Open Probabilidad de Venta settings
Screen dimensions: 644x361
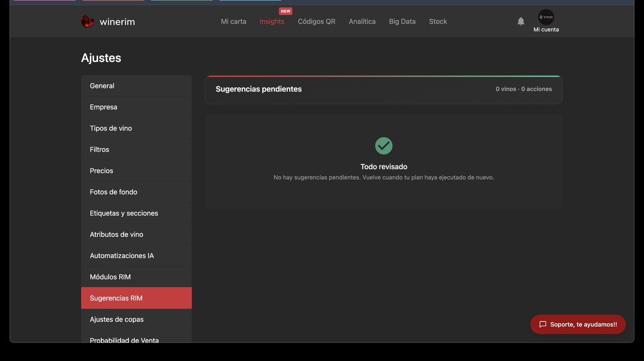pyautogui.click(x=137, y=337)
